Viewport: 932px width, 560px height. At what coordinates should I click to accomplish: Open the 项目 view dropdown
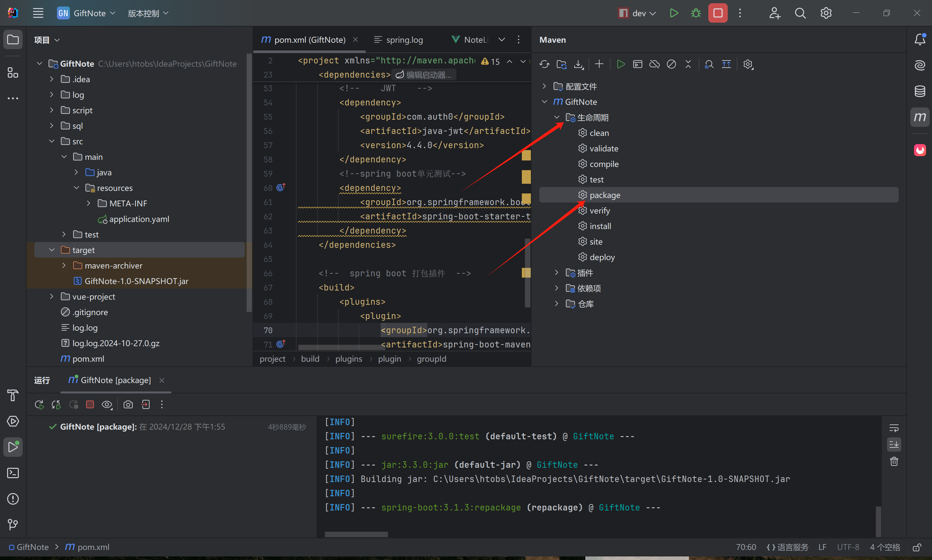47,40
